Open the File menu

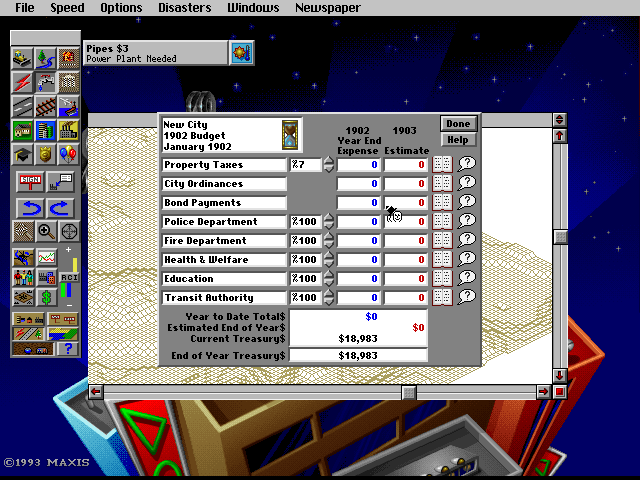(x=24, y=8)
